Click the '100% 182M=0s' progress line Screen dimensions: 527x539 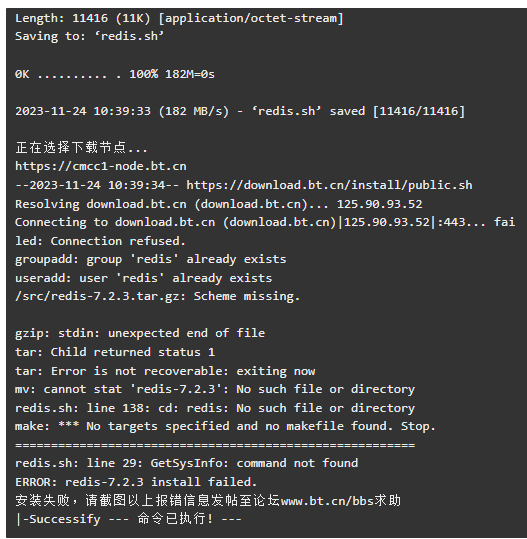click(x=115, y=74)
